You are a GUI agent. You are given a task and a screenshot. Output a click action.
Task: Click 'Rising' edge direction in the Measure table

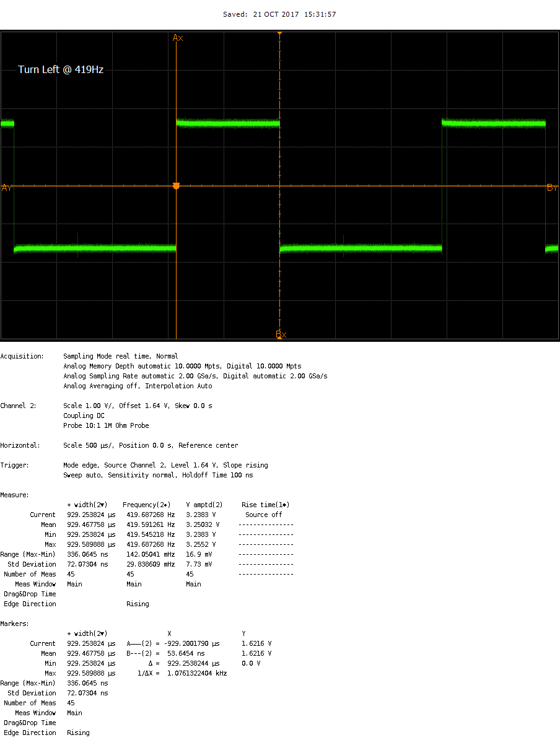pos(138,604)
